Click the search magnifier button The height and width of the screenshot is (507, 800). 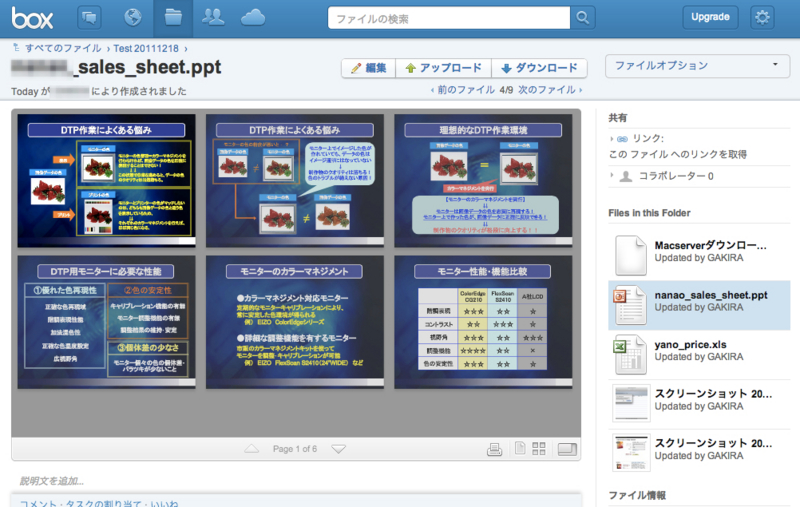(x=583, y=18)
